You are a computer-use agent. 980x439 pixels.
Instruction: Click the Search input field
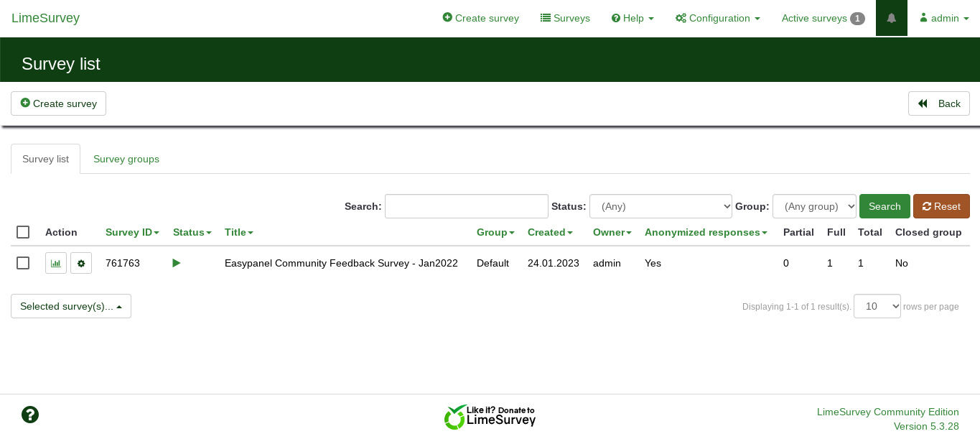click(467, 206)
